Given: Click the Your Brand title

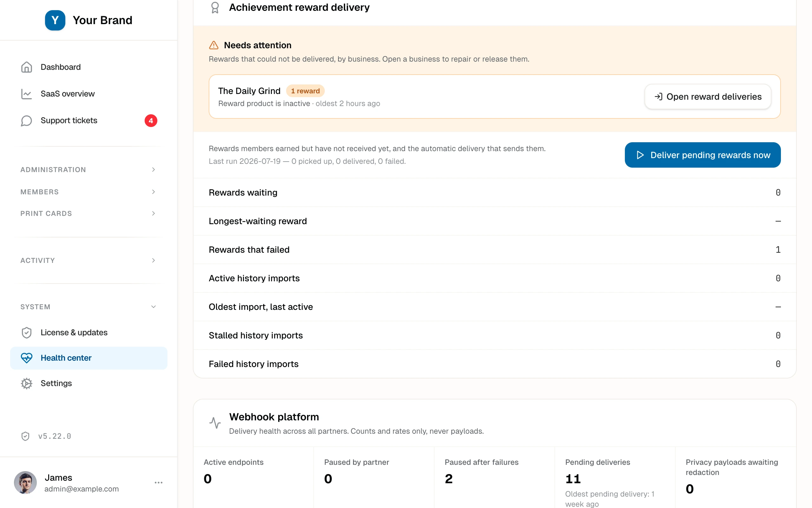Looking at the screenshot, I should 102,20.
